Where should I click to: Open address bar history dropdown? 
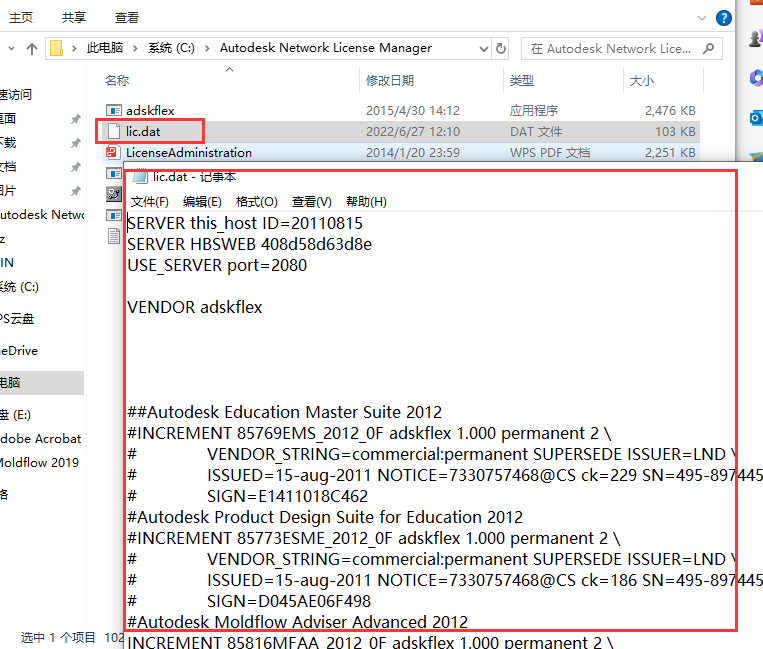[x=483, y=48]
